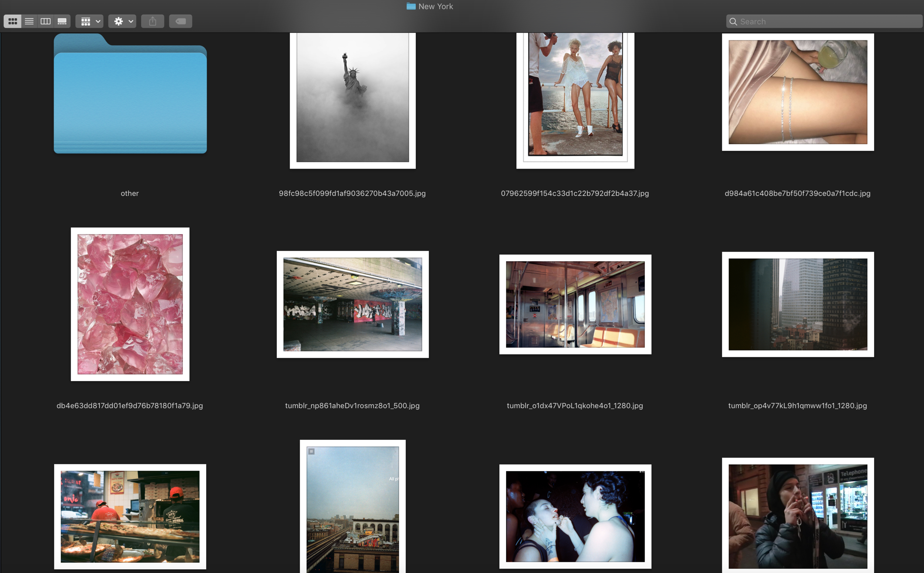Select the elevated train tracks skyline photo
The height and width of the screenshot is (573, 924).
[x=353, y=506]
